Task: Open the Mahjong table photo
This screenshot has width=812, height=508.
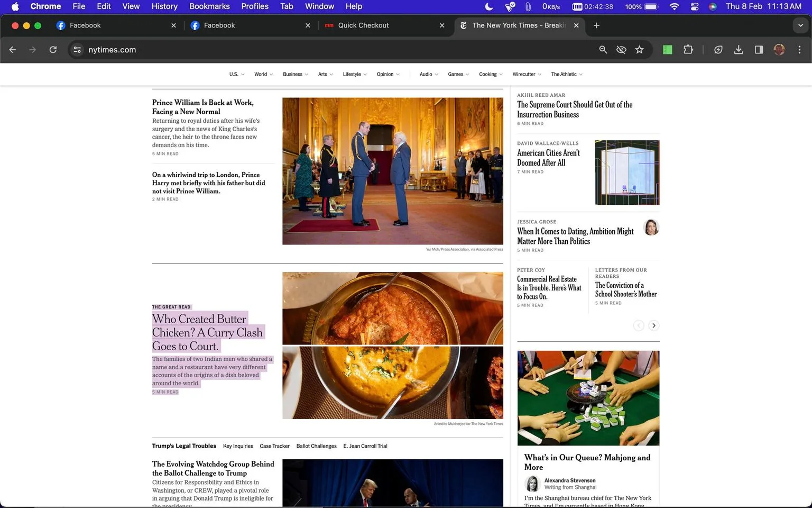Action: (588, 398)
